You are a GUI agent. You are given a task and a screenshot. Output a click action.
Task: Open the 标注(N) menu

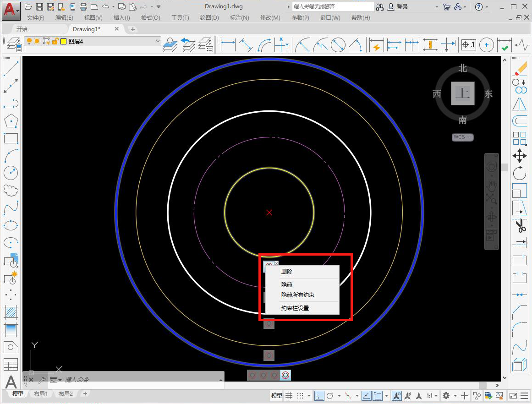pos(239,18)
